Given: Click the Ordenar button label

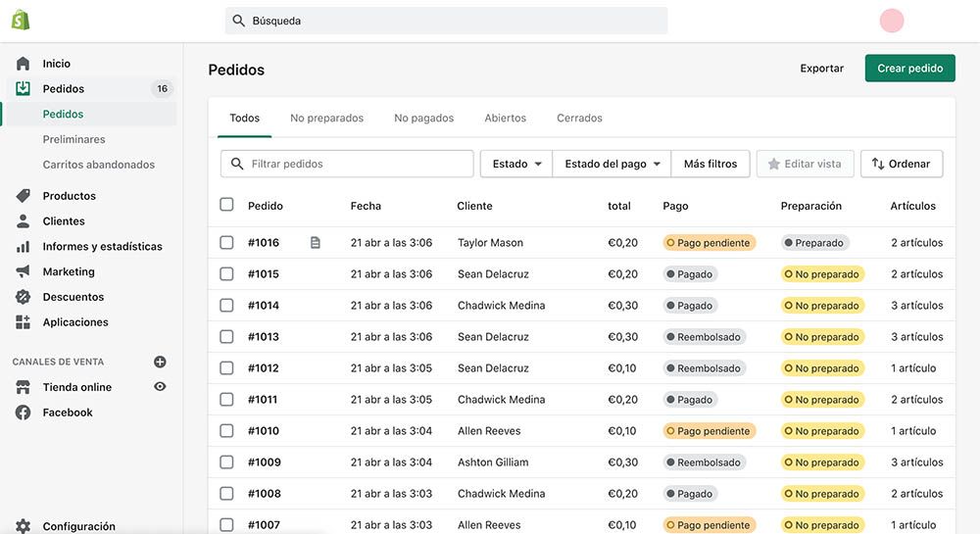Looking at the screenshot, I should coord(909,164).
